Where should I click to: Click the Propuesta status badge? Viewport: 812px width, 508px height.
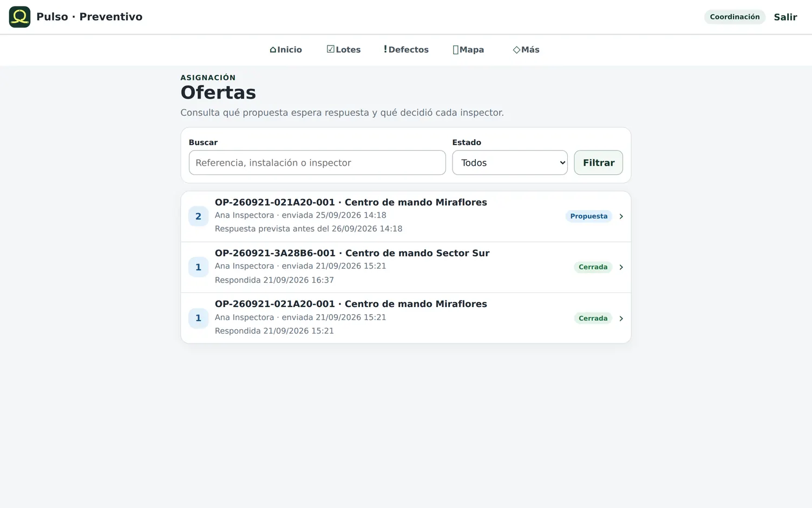(588, 216)
